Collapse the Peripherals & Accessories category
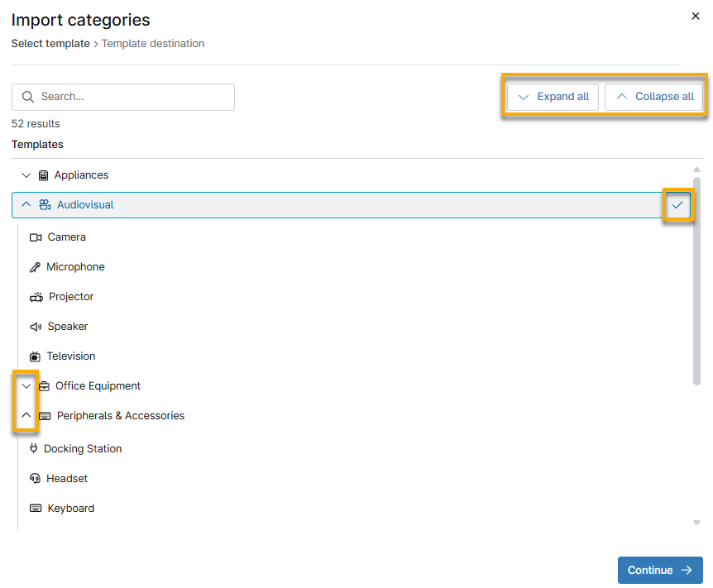The image size is (713, 588). tap(26, 415)
